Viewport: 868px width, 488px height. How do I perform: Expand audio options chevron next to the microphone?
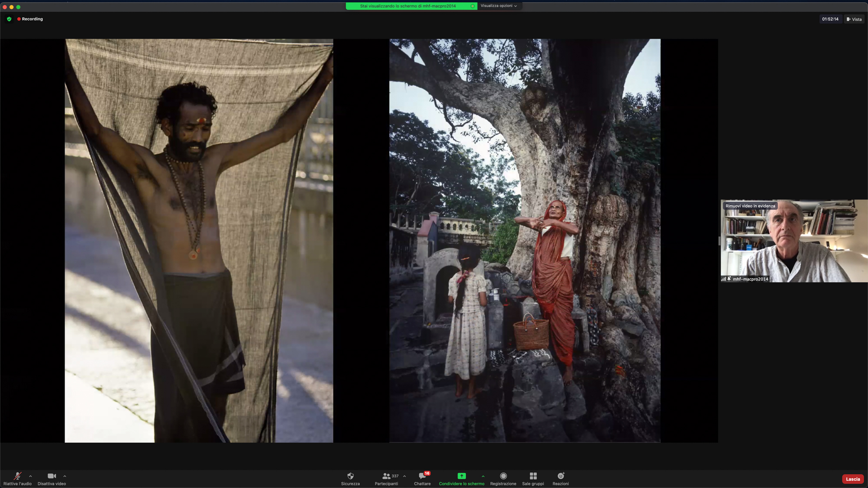[x=30, y=476]
